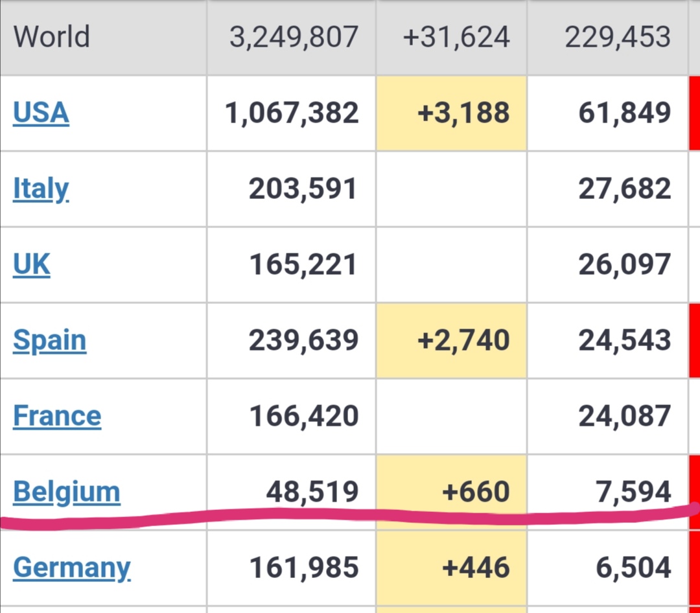Click Germany new cases +446 cell
Image resolution: width=700 pixels, height=613 pixels.
pyautogui.click(x=475, y=568)
